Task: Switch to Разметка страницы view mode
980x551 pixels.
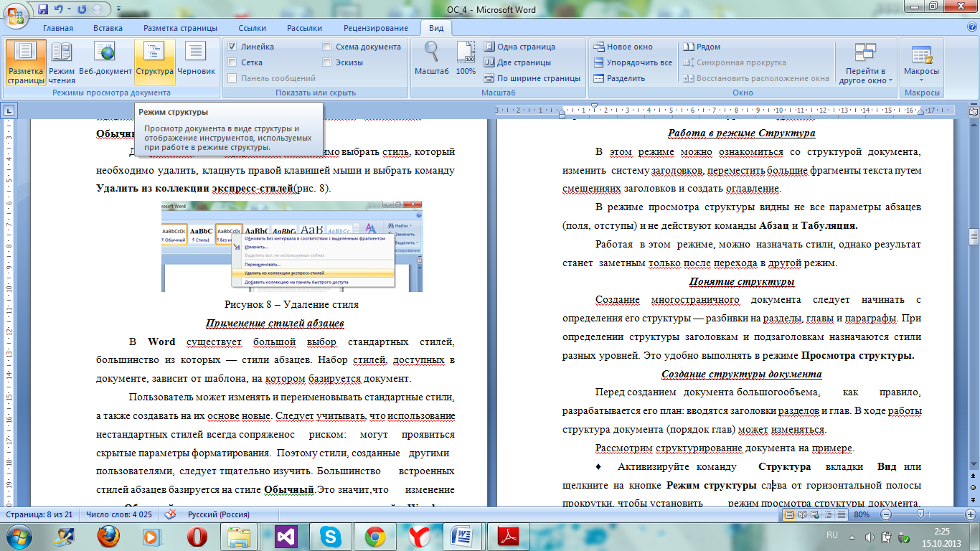Action: pyautogui.click(x=26, y=62)
